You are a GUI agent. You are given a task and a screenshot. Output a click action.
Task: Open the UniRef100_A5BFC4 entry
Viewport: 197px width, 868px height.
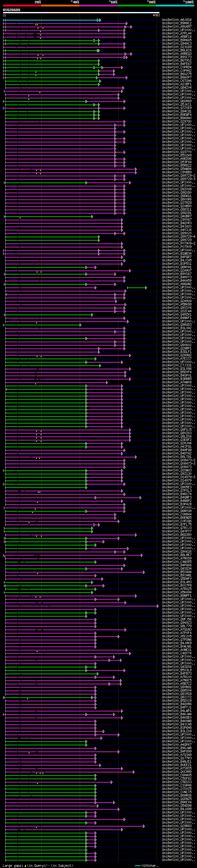tap(177, 37)
